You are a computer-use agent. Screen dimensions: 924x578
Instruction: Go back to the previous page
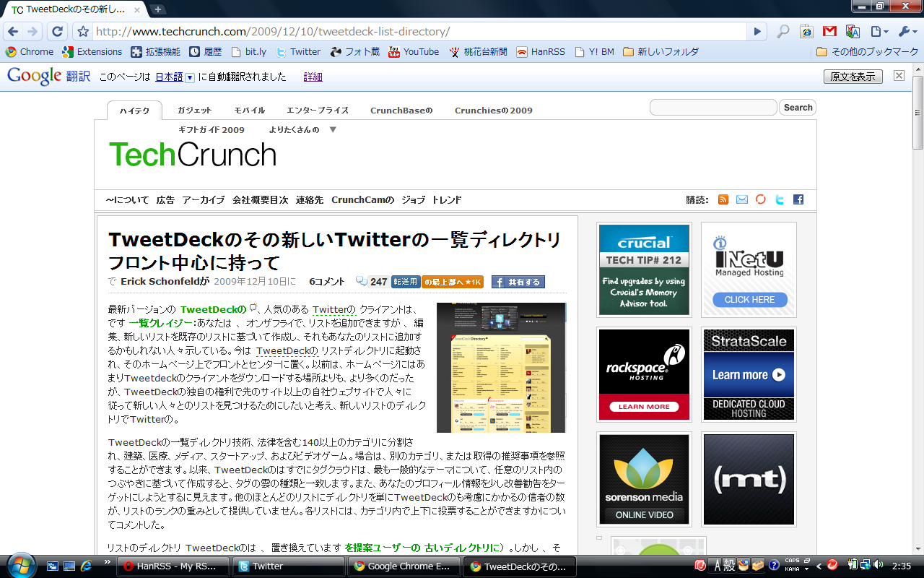(x=12, y=32)
